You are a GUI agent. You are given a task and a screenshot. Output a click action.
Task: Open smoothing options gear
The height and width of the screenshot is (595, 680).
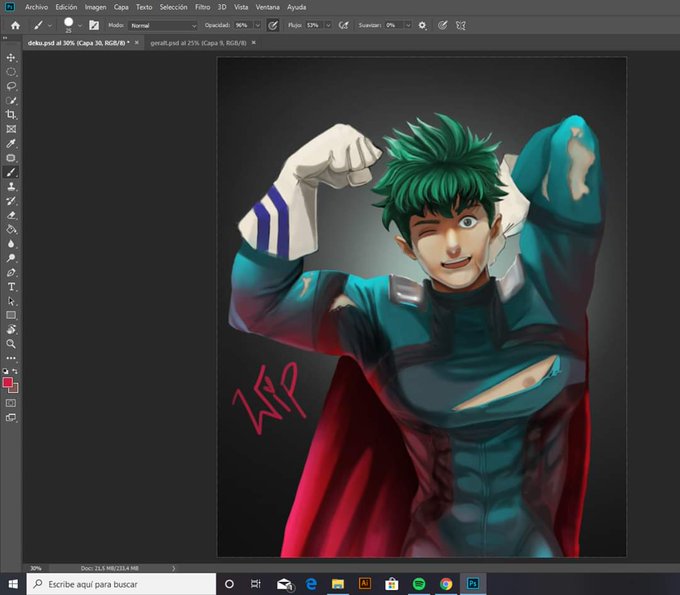422,26
